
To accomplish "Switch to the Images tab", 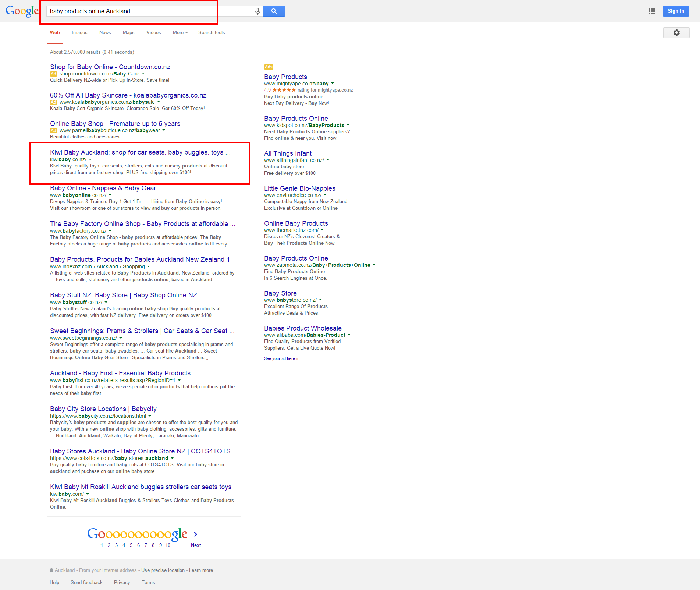I will pyautogui.click(x=79, y=33).
